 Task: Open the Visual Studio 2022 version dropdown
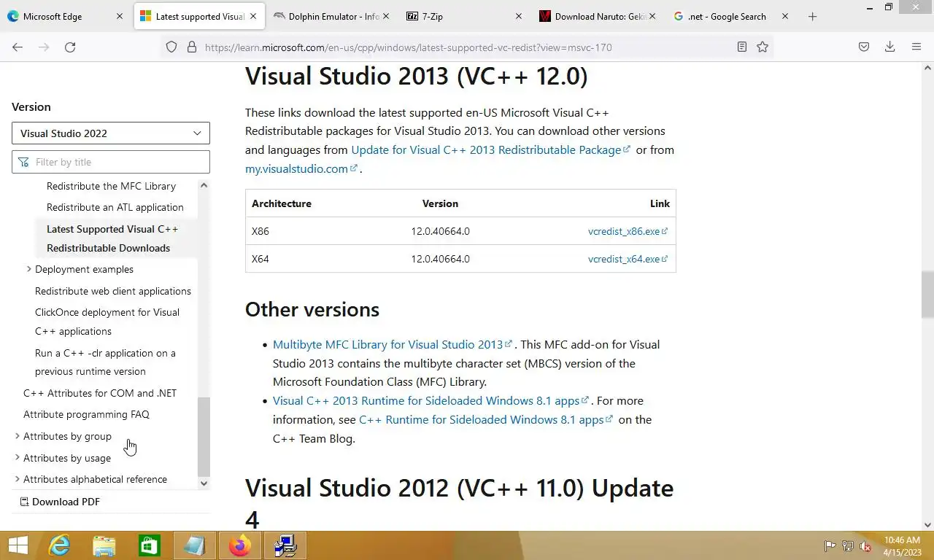tap(111, 133)
